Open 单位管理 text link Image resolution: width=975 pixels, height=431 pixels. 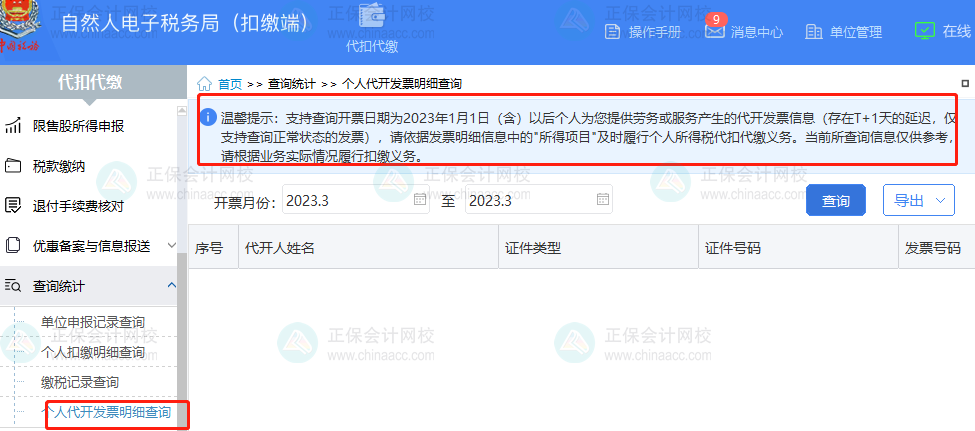[x=856, y=32]
